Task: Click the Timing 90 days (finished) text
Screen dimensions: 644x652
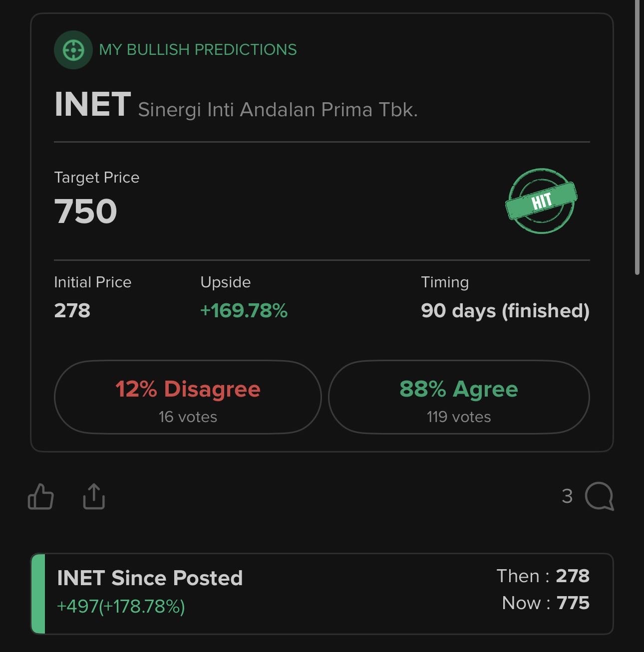Action: [x=505, y=311]
